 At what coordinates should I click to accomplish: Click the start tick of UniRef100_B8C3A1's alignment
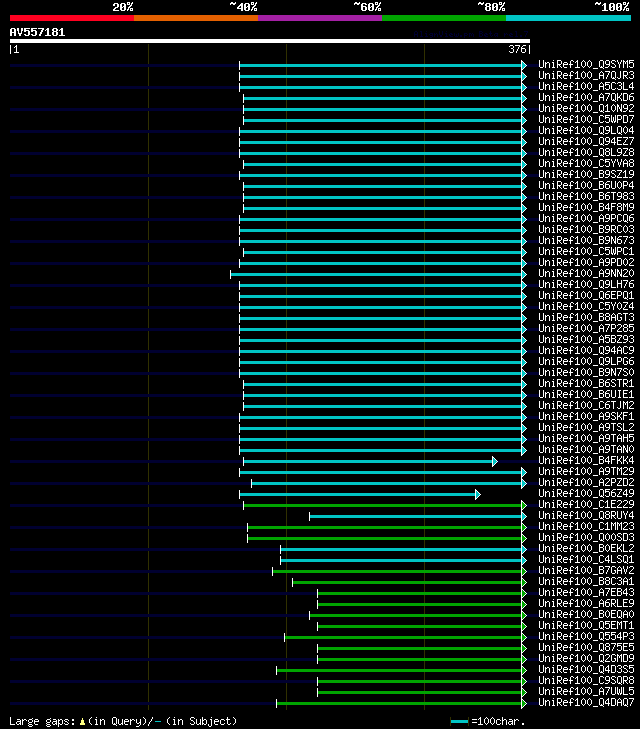tap(292, 583)
